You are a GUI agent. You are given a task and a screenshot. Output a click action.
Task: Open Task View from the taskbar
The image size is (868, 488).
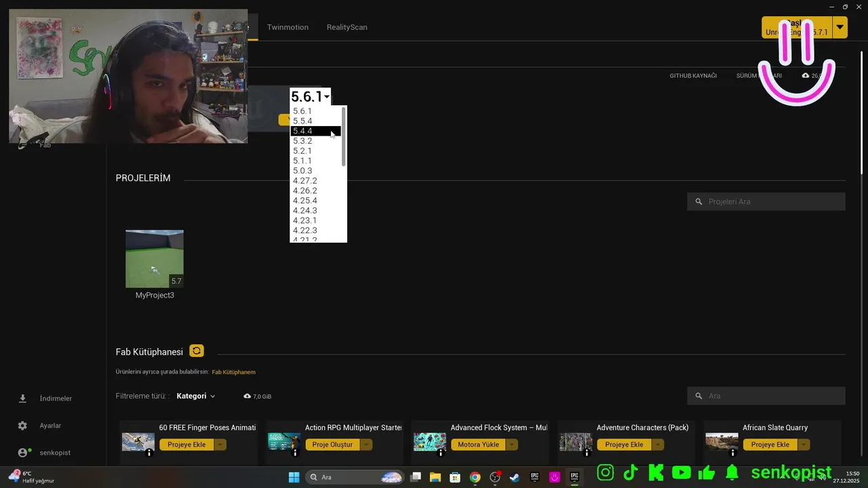[416, 477]
